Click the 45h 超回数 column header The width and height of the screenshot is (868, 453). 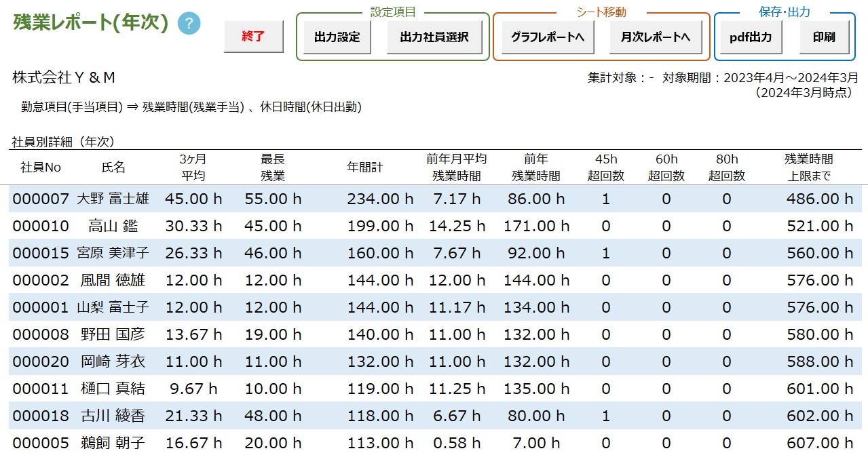click(606, 168)
